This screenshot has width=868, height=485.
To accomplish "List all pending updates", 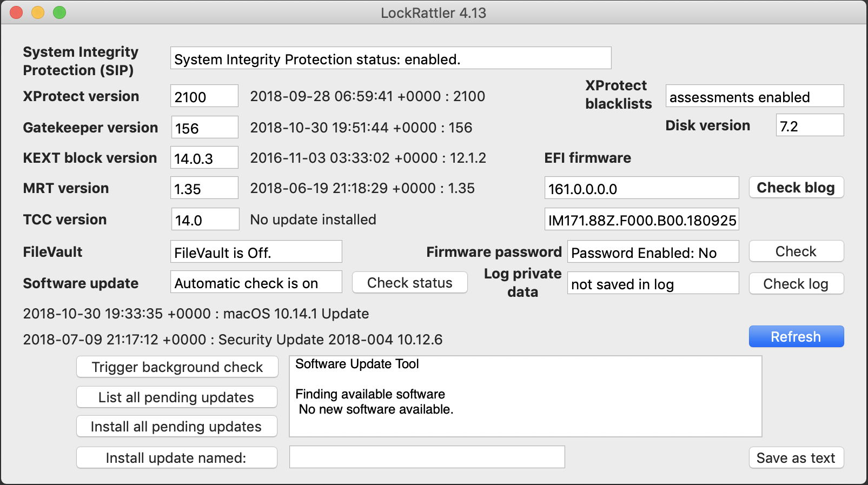I will point(177,397).
